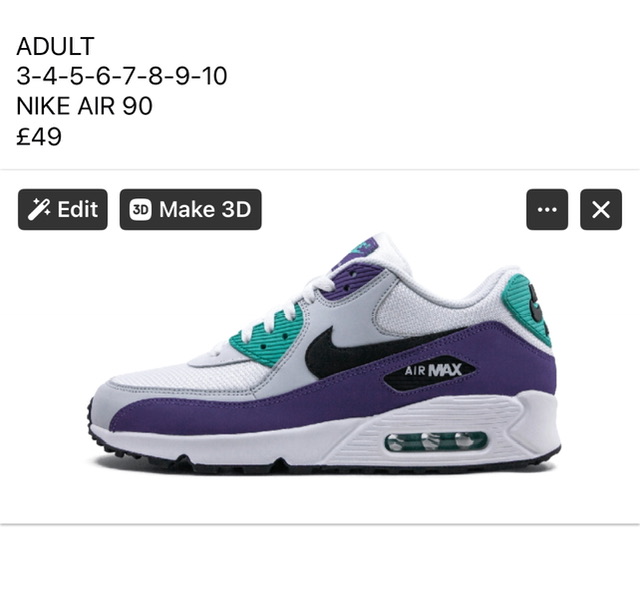
Task: Click the £49 price text
Action: [39, 136]
